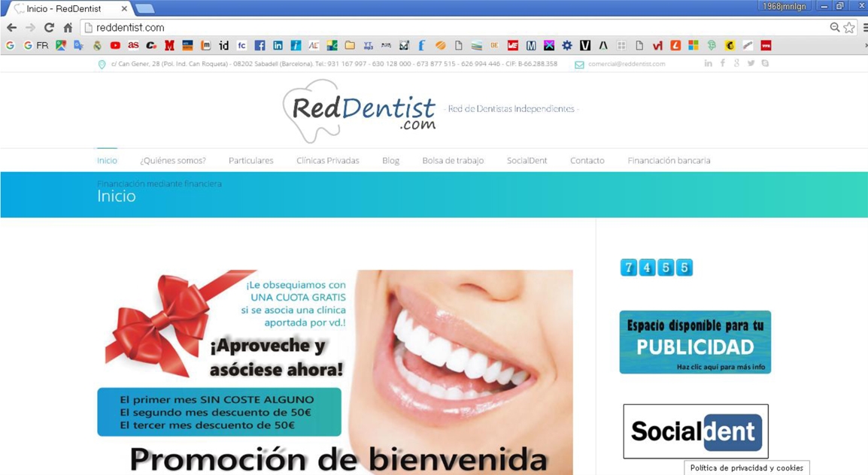Select the Clínicas Privadas menu item
Image resolution: width=868 pixels, height=475 pixels.
328,161
